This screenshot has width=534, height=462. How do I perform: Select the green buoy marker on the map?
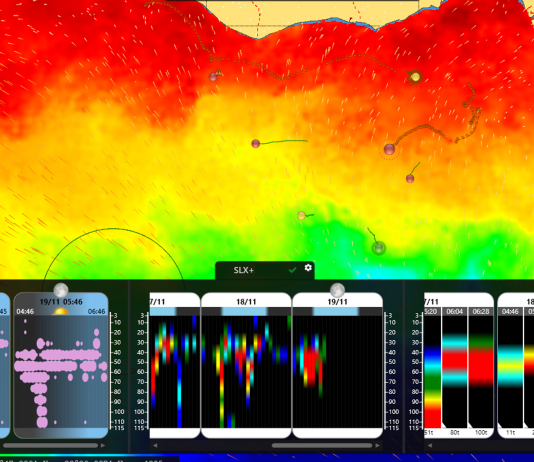pos(379,248)
